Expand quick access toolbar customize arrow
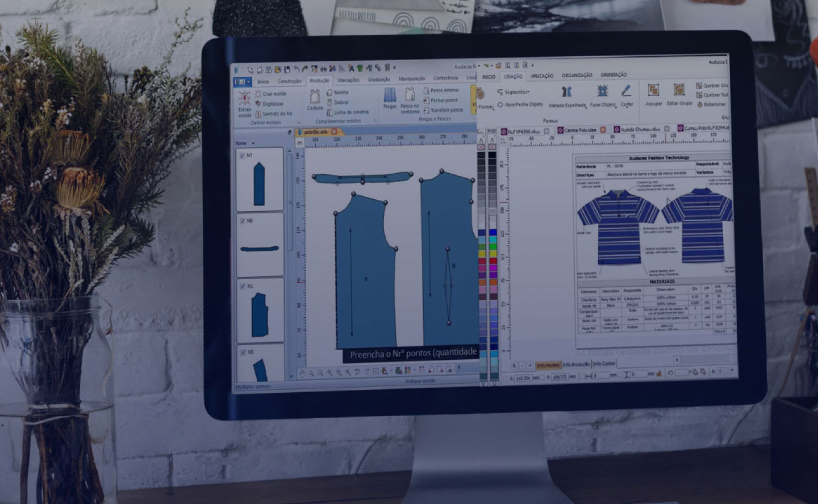This screenshot has width=818, height=504. point(395,68)
